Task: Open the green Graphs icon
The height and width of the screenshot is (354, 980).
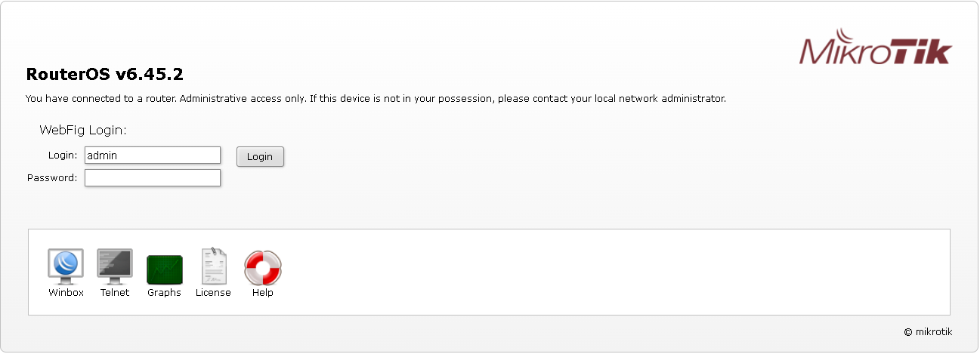Action: pyautogui.click(x=164, y=269)
